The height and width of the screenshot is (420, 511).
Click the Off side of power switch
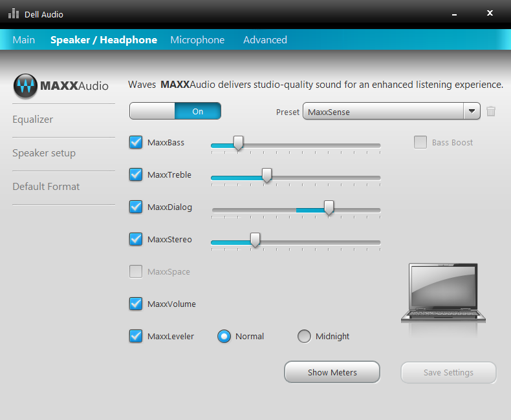(x=152, y=111)
